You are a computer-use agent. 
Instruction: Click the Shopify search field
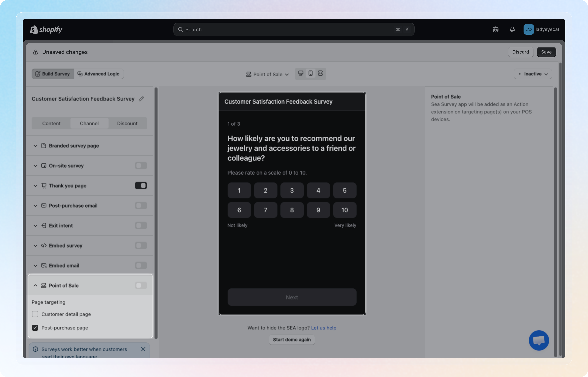pyautogui.click(x=294, y=29)
